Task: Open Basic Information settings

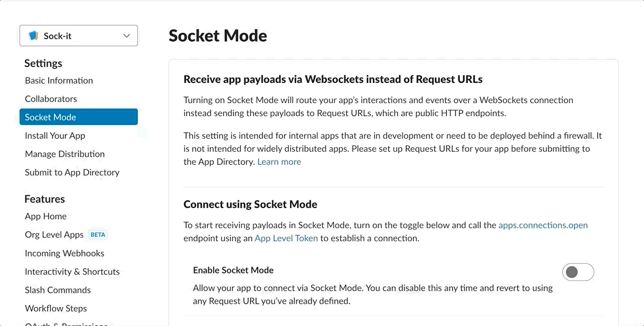Action: click(59, 81)
